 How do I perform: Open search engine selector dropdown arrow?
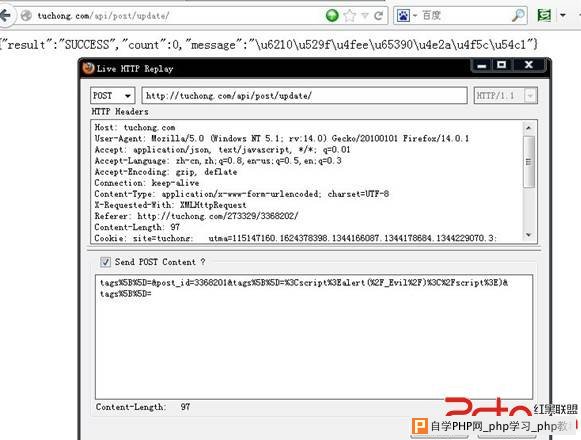pos(415,16)
